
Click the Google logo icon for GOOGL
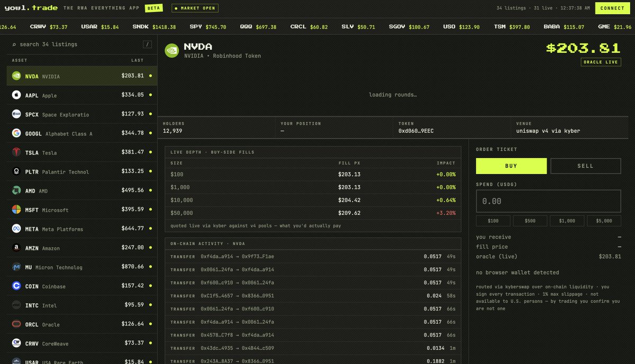point(16,133)
